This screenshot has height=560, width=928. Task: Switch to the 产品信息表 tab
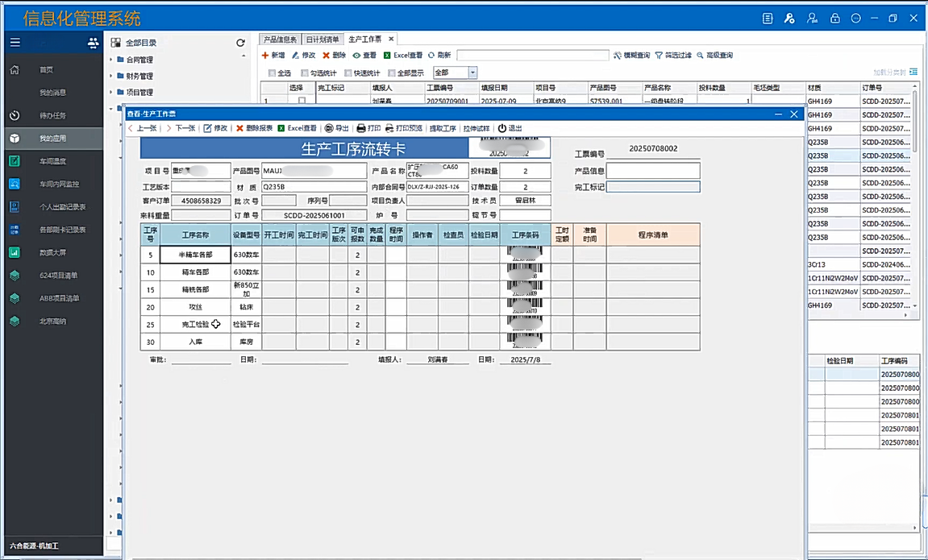click(280, 39)
